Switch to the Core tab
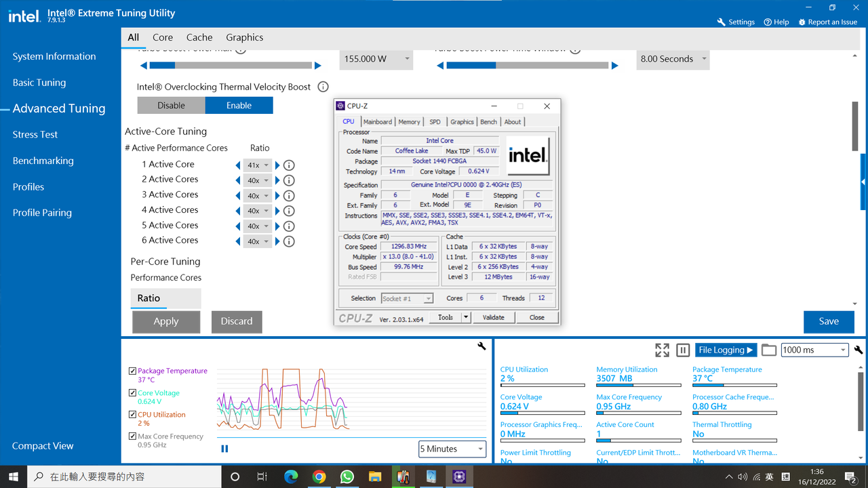The width and height of the screenshot is (868, 488). [x=163, y=37]
